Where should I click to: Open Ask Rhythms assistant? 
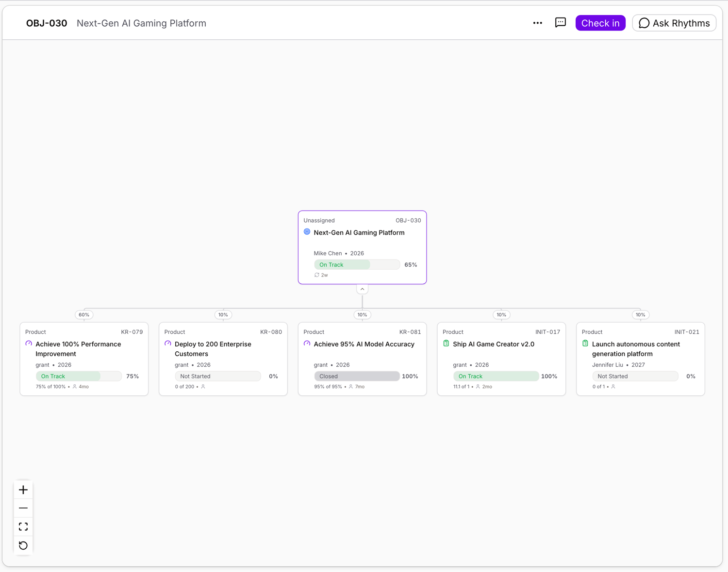[674, 23]
